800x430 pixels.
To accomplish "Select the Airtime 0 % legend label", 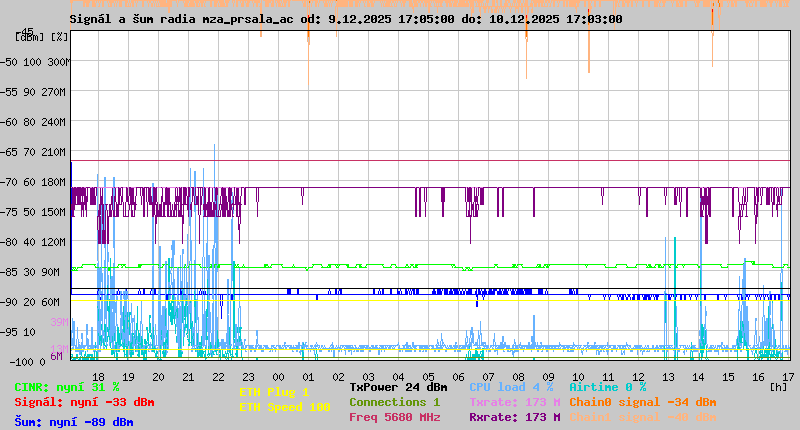I will point(607,386).
